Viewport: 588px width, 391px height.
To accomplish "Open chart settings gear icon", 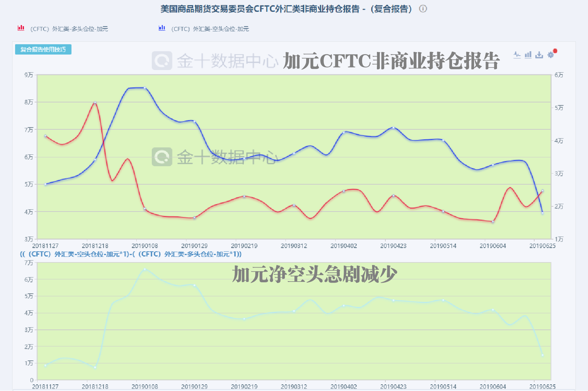I will pos(550,55).
